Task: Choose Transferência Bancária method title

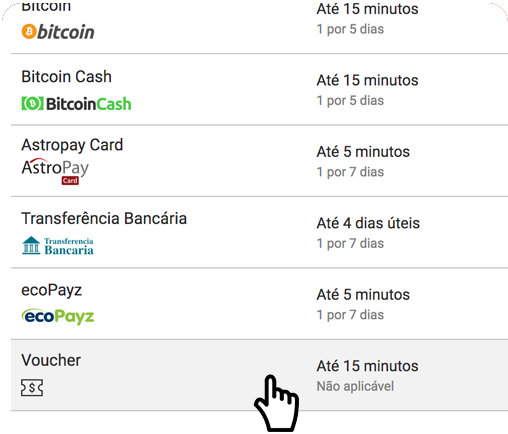Action: [x=104, y=218]
